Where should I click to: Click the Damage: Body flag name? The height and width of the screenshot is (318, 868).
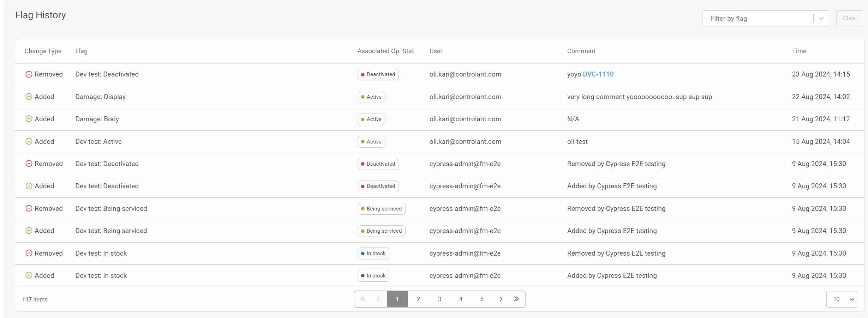pos(97,119)
